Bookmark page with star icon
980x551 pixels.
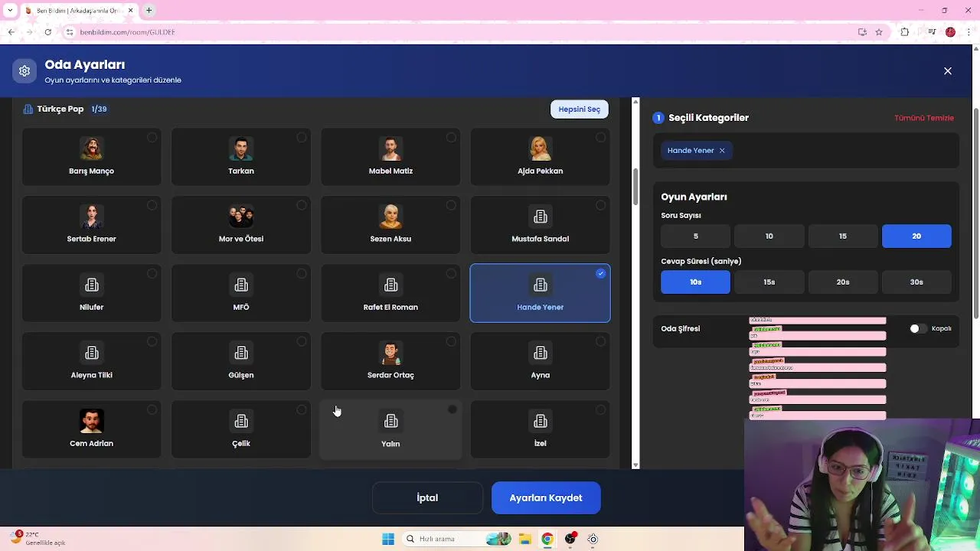pyautogui.click(x=879, y=32)
